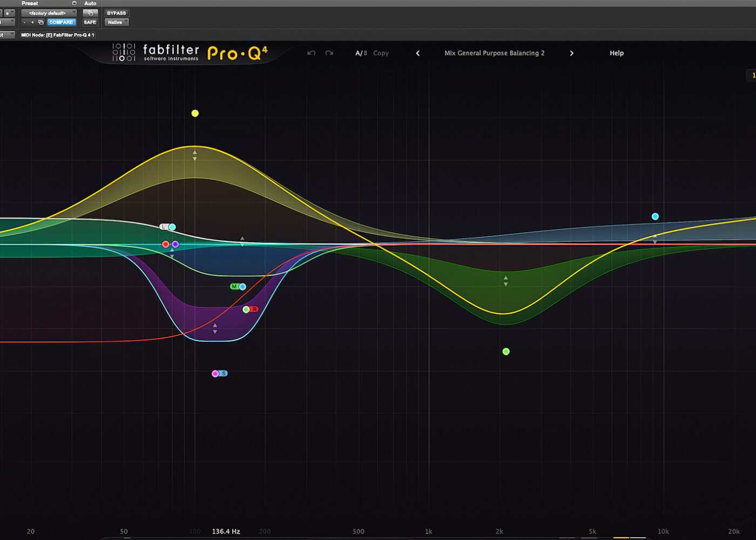The width and height of the screenshot is (756, 540).
Task: Click the 136.4 Hz frequency readout
Action: pyautogui.click(x=226, y=531)
